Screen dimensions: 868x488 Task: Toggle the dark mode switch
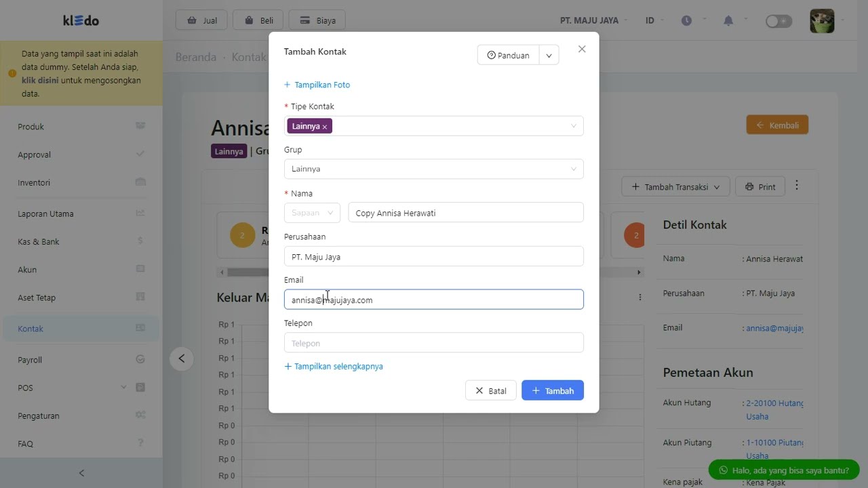click(778, 21)
